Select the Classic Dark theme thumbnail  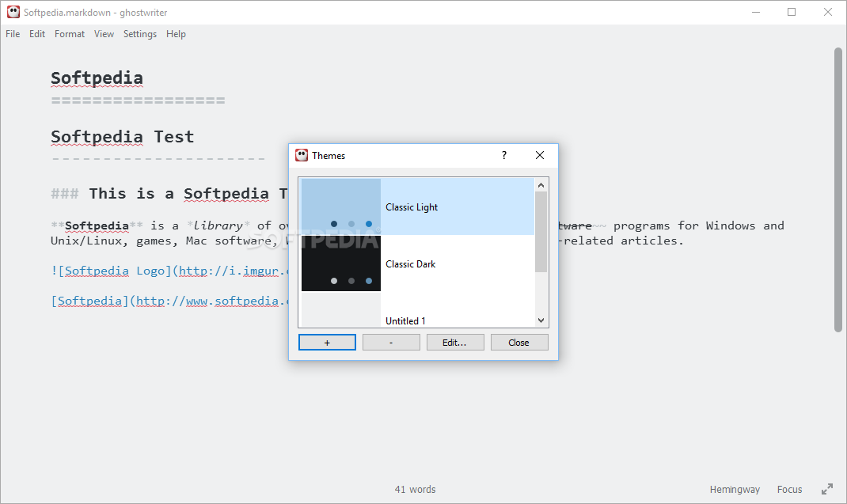pyautogui.click(x=341, y=263)
